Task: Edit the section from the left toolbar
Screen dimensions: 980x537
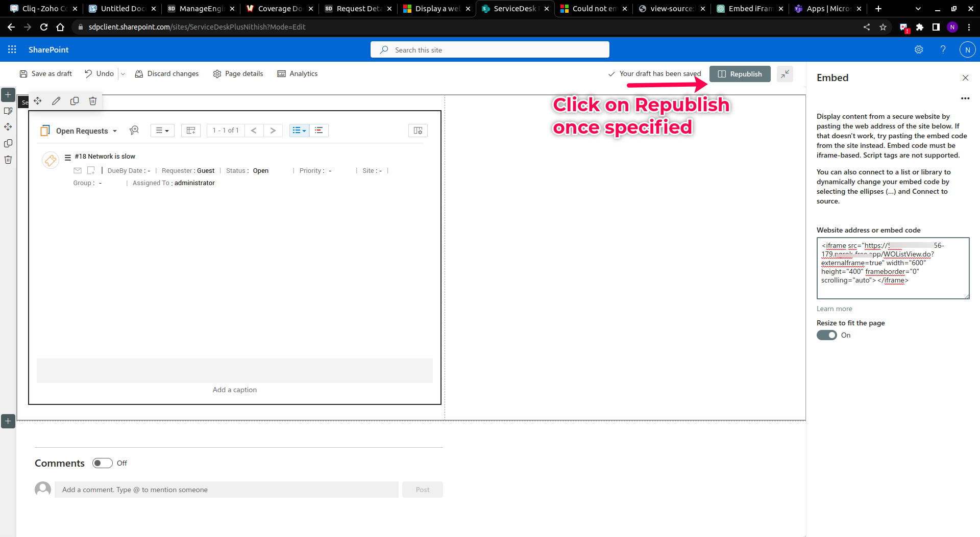Action: pyautogui.click(x=8, y=111)
